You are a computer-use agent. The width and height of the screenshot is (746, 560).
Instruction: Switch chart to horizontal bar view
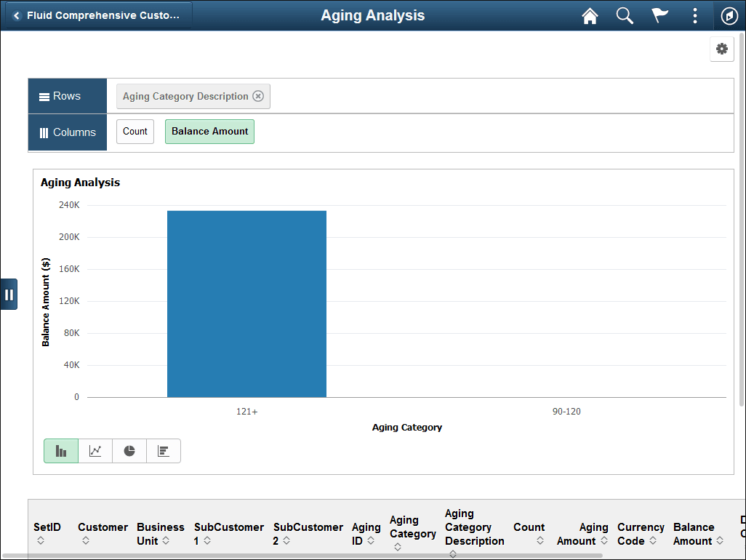click(163, 451)
